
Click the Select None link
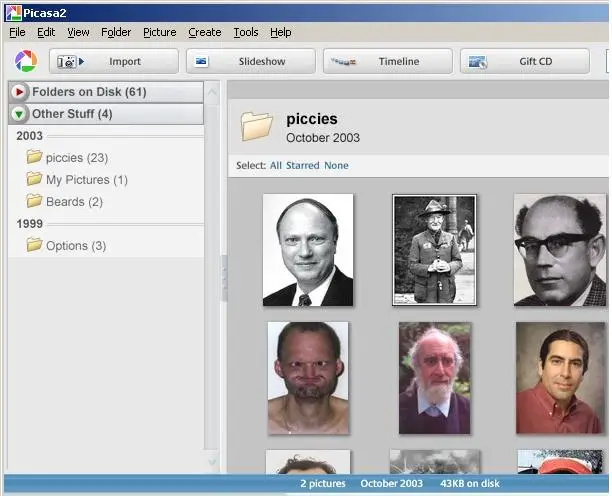(336, 165)
